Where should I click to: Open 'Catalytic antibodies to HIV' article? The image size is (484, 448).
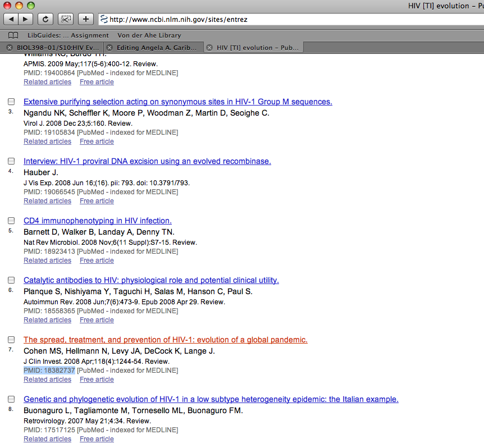[152, 280]
